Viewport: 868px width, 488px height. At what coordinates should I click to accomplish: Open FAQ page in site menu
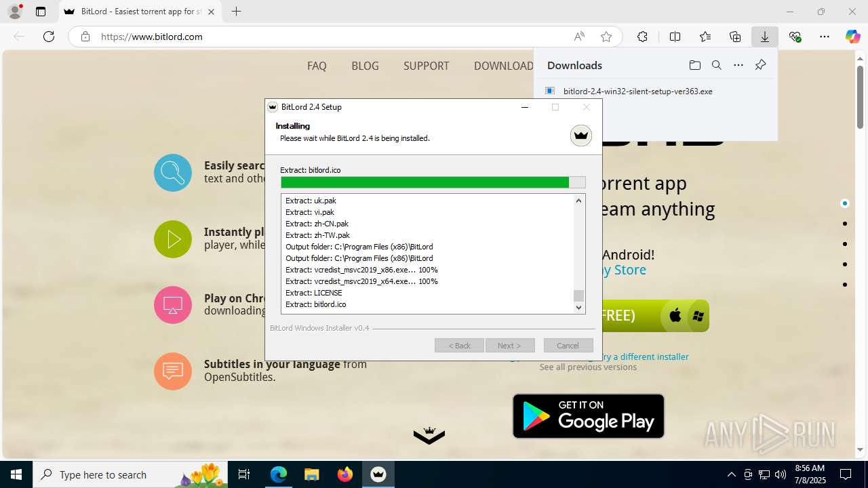[x=317, y=66]
